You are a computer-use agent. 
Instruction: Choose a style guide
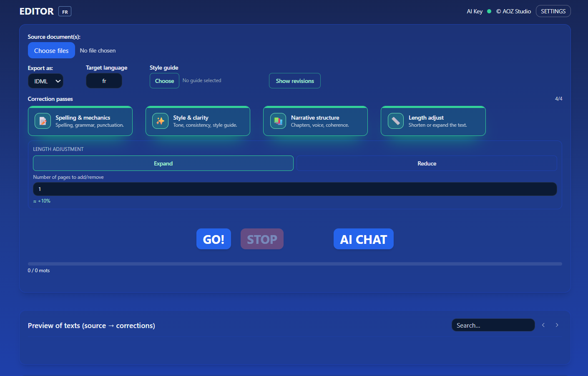164,81
